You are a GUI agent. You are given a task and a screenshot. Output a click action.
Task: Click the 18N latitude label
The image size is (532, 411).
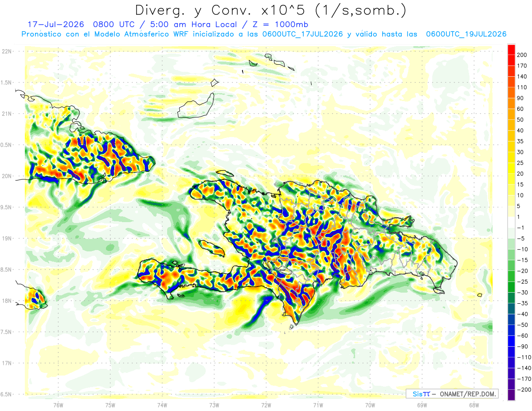click(7, 301)
